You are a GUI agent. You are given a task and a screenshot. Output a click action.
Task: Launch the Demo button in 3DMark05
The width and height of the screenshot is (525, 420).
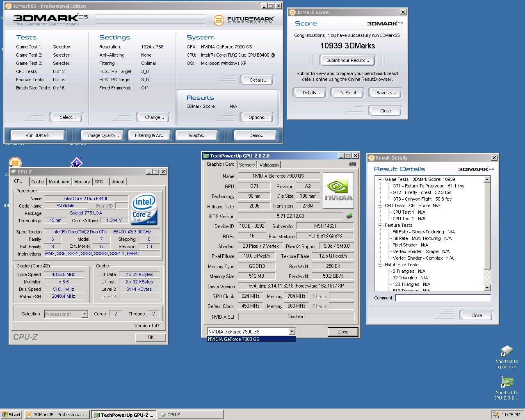point(257,135)
